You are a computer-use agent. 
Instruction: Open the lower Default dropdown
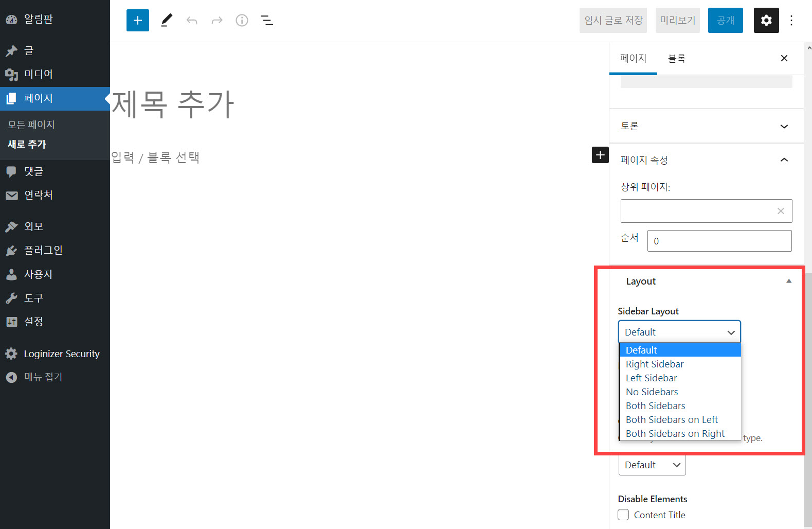point(652,465)
